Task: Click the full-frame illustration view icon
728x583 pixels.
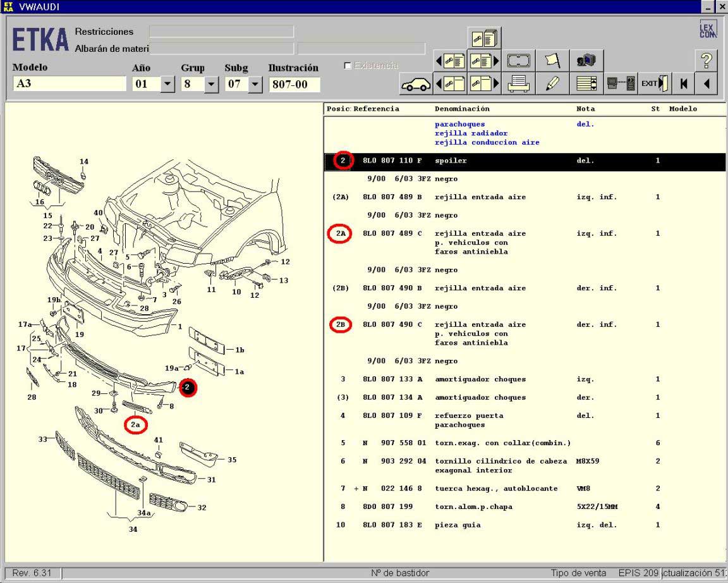Action: 519,61
